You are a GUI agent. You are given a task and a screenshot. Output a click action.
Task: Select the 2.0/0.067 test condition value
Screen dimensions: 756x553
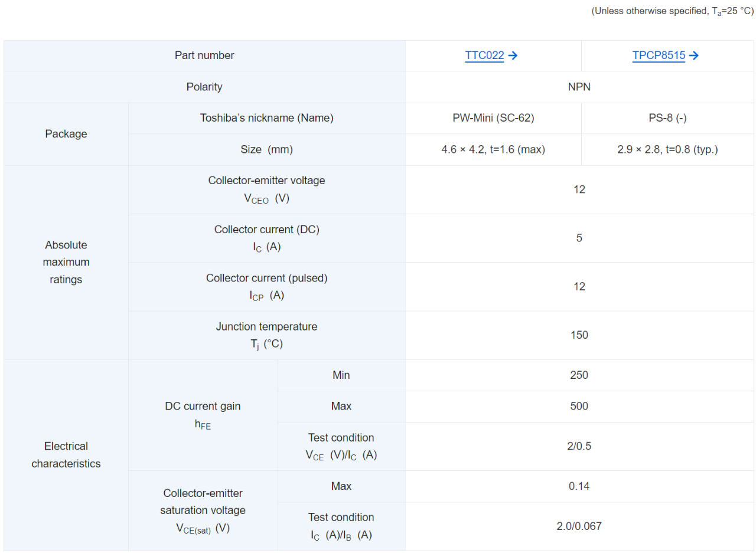click(579, 526)
